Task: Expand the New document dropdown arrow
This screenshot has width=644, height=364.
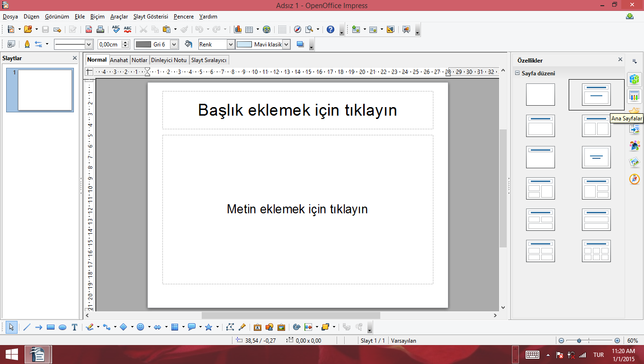Action: point(19,29)
